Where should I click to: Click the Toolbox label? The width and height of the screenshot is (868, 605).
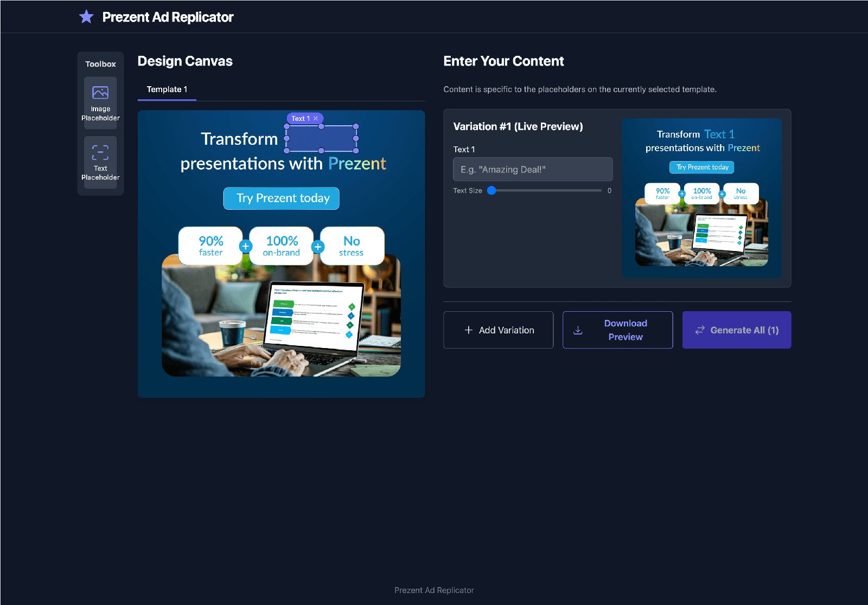(100, 64)
